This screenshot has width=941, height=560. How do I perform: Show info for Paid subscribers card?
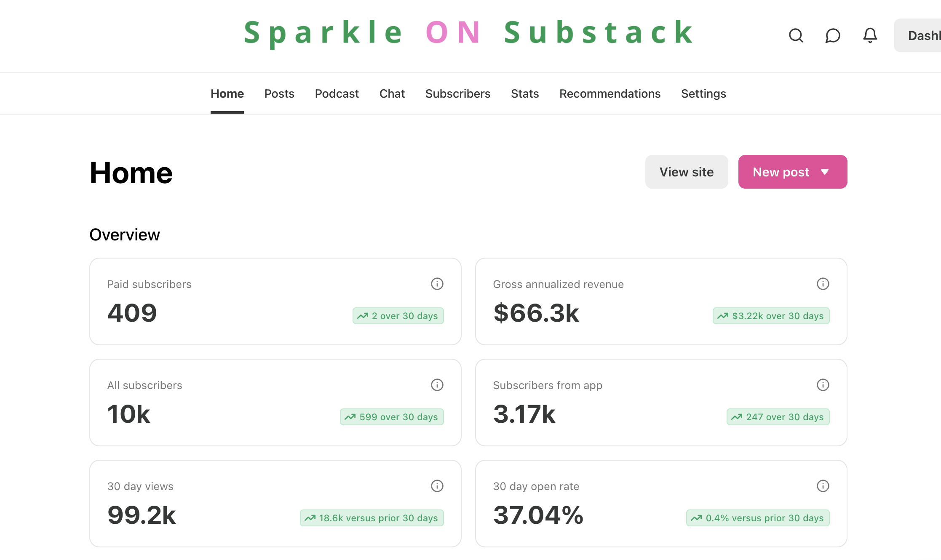(437, 284)
